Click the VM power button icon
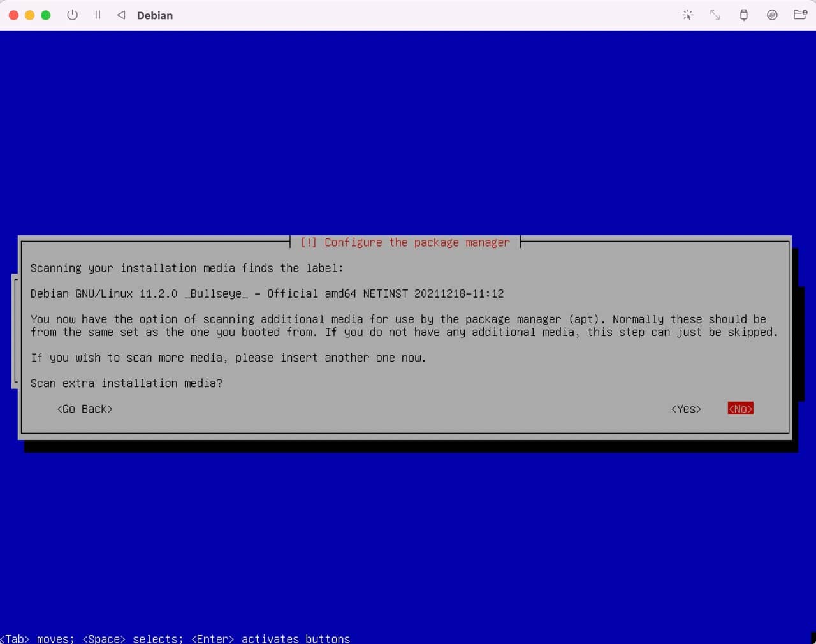Viewport: 816px width, 644px height. point(72,15)
